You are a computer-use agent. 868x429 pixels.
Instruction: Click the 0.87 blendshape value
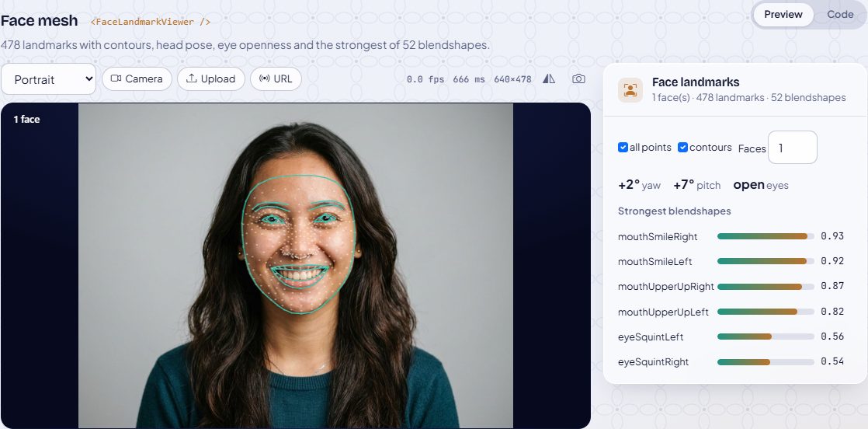click(832, 286)
